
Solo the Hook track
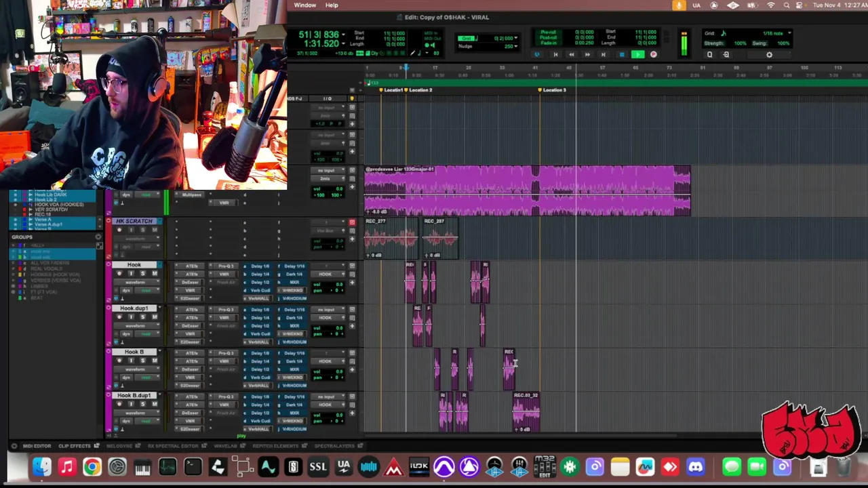pyautogui.click(x=142, y=274)
